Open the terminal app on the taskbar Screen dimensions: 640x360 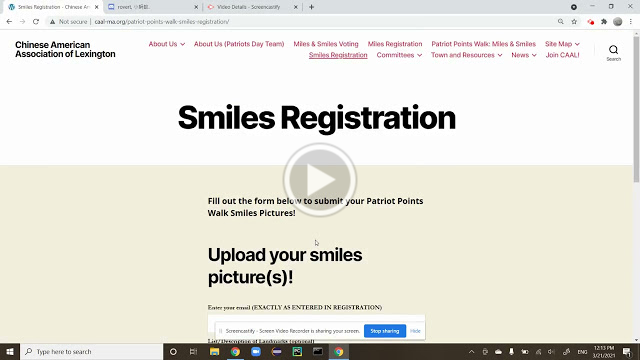318,351
